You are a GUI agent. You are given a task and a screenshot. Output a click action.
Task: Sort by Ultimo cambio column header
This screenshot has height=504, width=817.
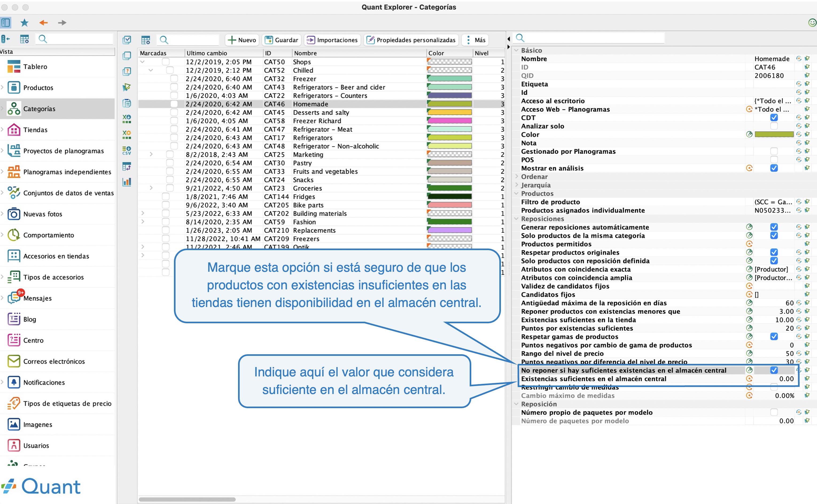pyautogui.click(x=224, y=53)
